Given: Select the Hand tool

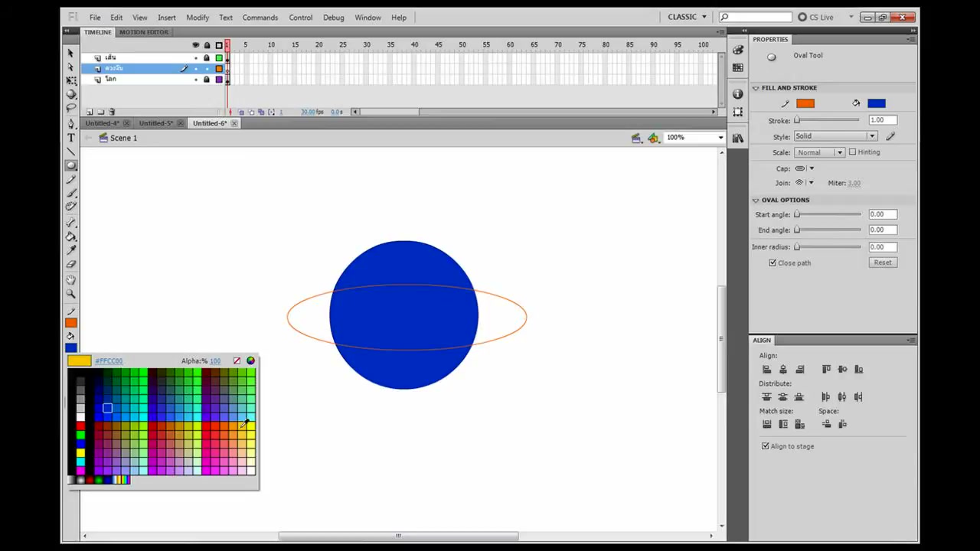Looking at the screenshot, I should (70, 280).
